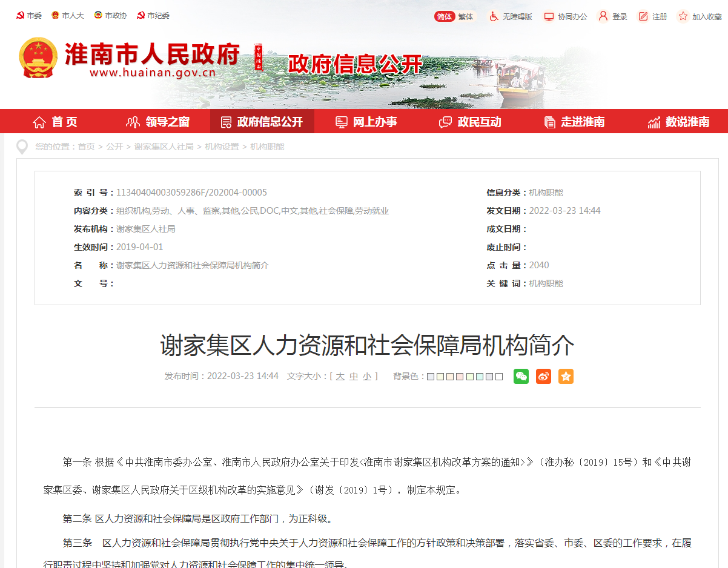Select the light green background color swatch

[470, 376]
